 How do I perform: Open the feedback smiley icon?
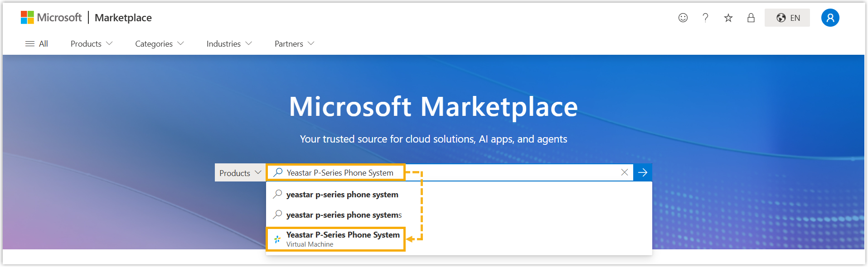pos(683,18)
